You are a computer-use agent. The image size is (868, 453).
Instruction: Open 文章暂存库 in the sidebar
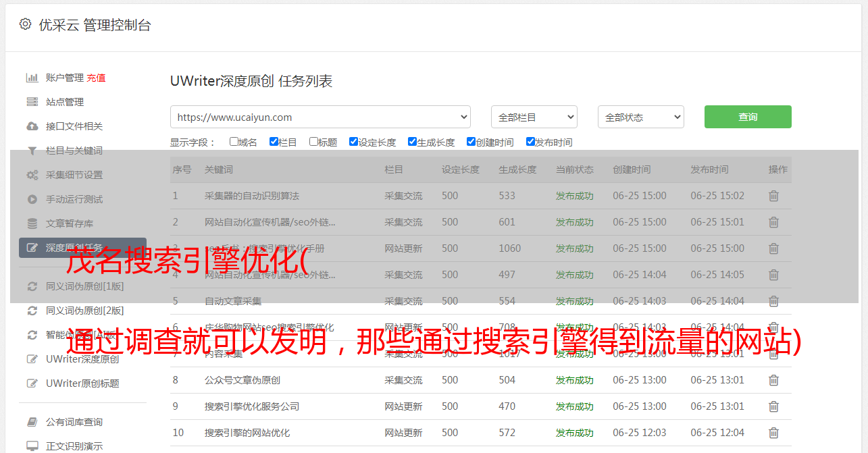click(x=70, y=223)
